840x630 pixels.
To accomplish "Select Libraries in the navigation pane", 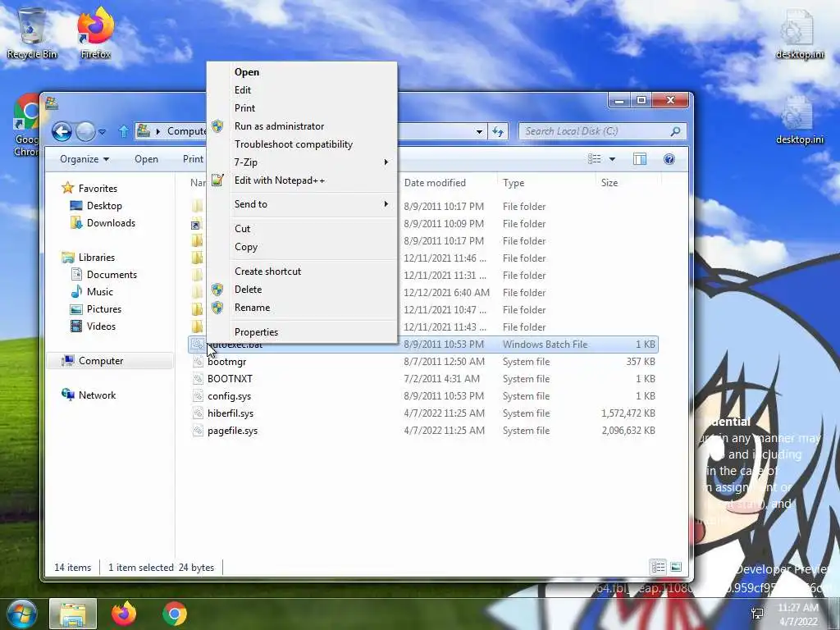I will click(x=89, y=258).
